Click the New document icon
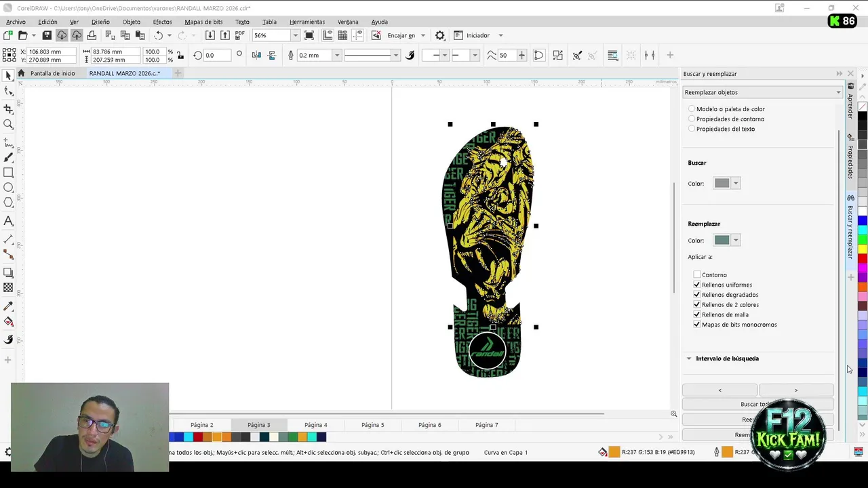Viewport: 868px width, 488px height. tap(8, 35)
